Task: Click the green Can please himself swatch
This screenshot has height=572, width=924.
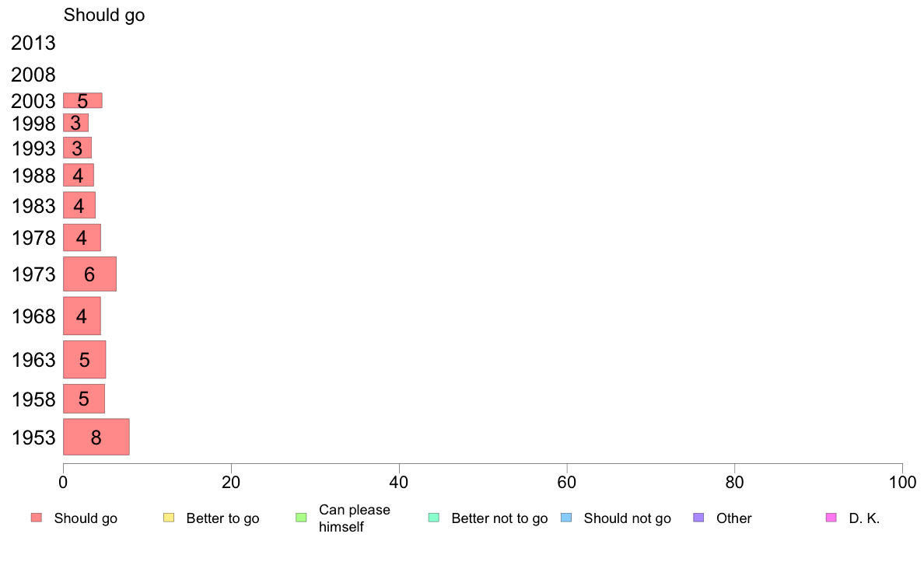Action: click(301, 518)
